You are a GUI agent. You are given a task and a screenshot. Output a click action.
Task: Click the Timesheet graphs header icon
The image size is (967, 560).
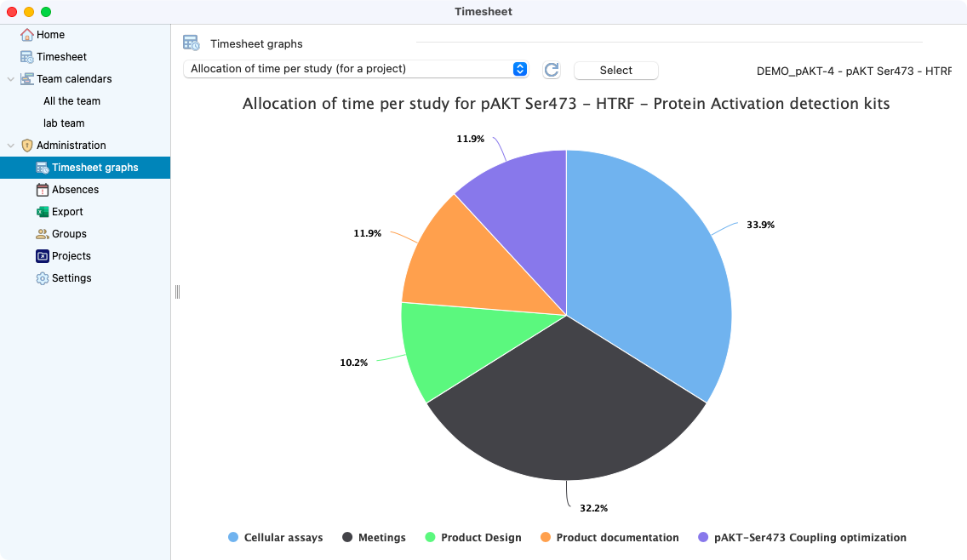pos(192,43)
